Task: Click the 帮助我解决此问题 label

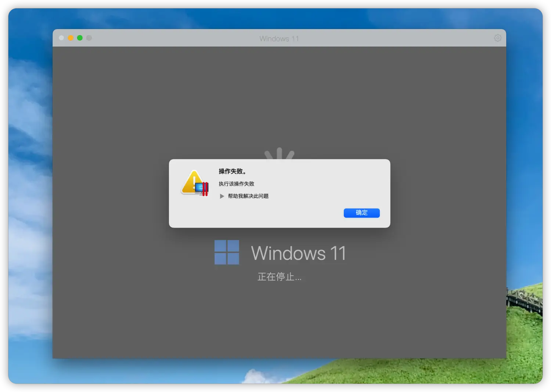Action: pyautogui.click(x=248, y=196)
